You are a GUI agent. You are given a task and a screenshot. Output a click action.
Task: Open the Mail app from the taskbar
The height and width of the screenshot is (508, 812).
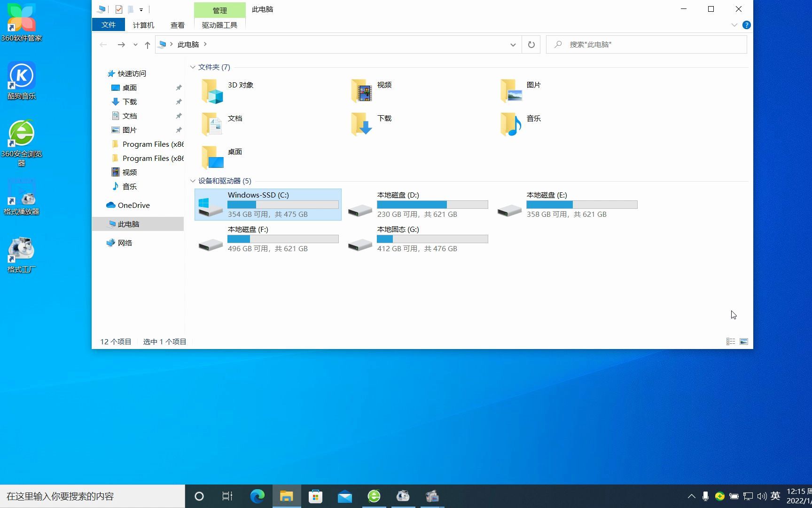tap(344, 496)
